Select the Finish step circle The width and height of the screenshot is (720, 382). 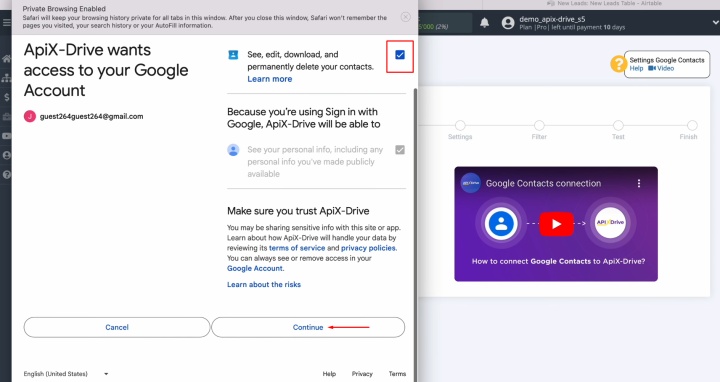[x=692, y=125]
